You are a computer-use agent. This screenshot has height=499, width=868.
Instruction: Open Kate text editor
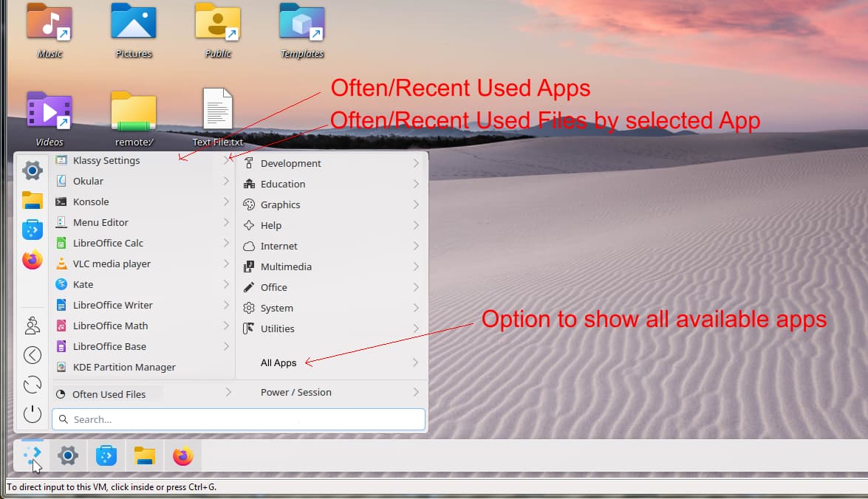point(81,284)
